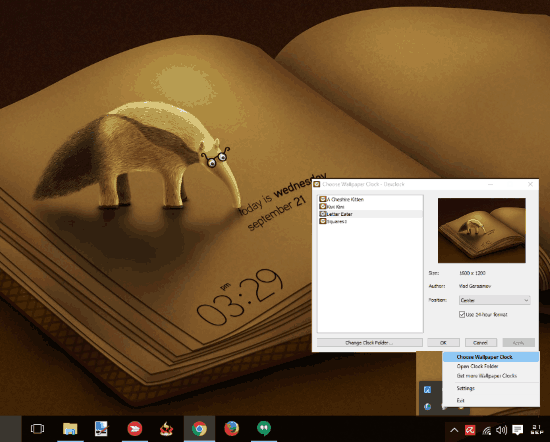The image size is (550, 442).
Task: Click the Cancel button in the dialog
Action: point(481,343)
